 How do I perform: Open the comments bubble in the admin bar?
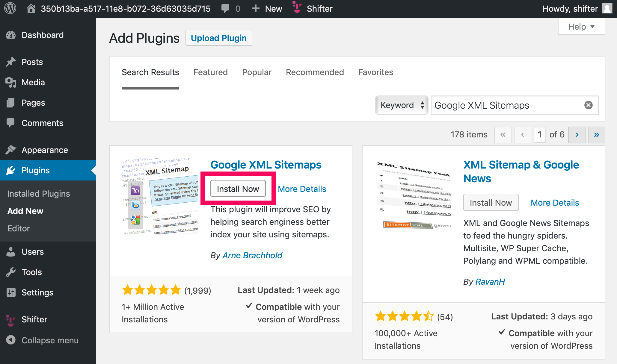[225, 8]
